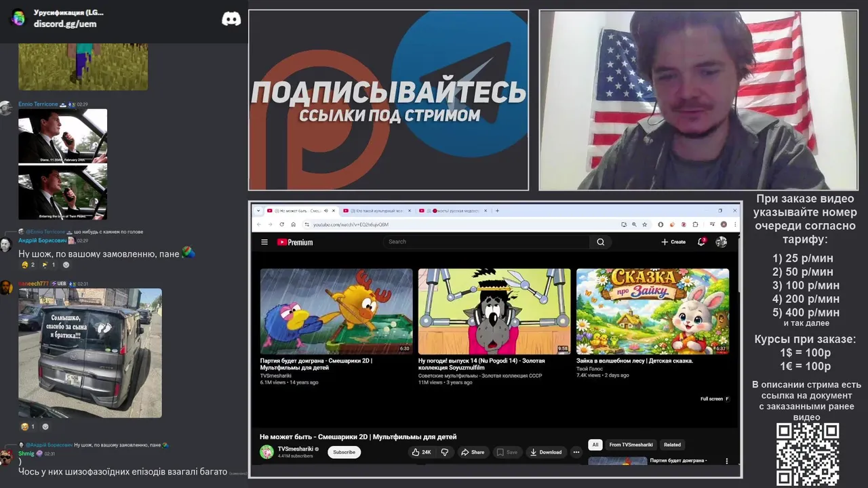
Task: Open the site information icon in the address bar
Action: click(x=307, y=224)
